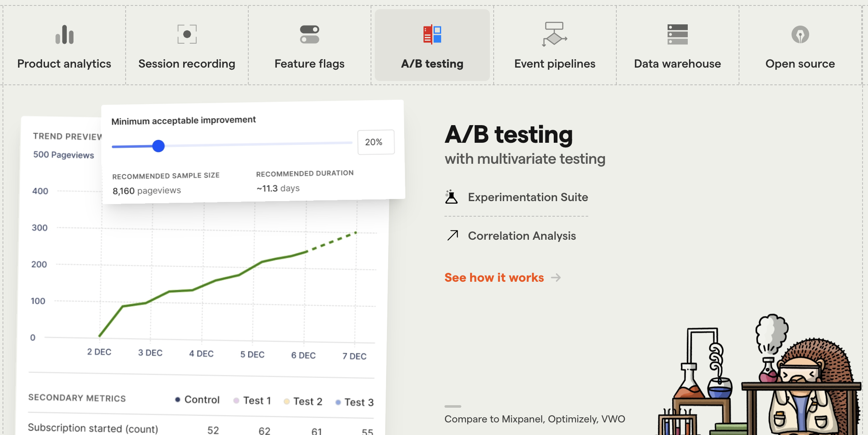Image resolution: width=868 pixels, height=435 pixels.
Task: Click the Product analytics bar chart icon
Action: pyautogui.click(x=64, y=34)
